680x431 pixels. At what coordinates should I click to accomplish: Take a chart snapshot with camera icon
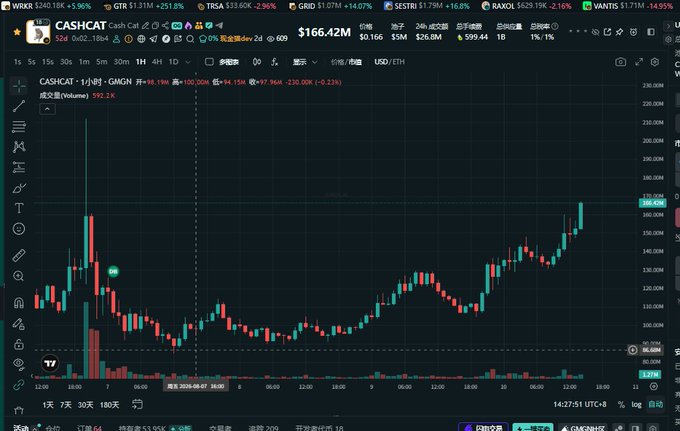click(621, 62)
